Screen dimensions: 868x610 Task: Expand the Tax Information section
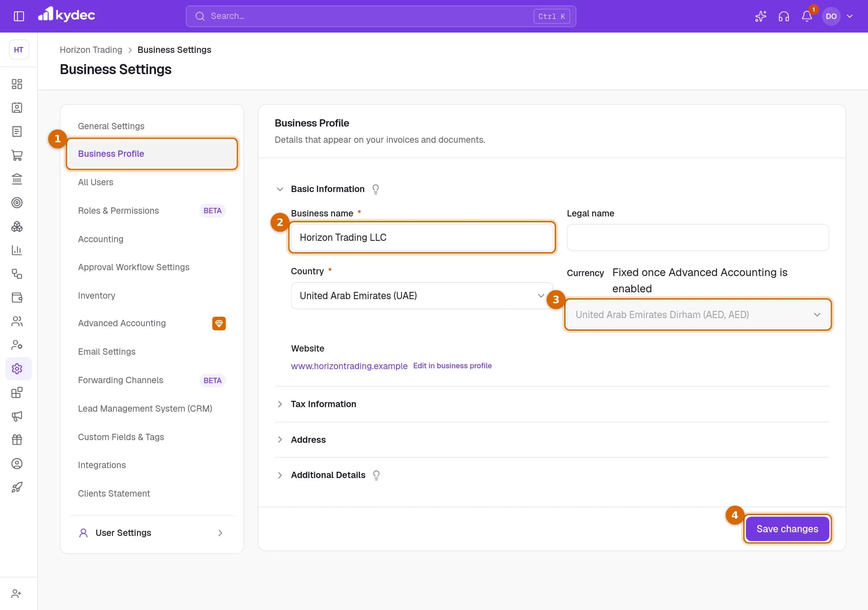[280, 404]
